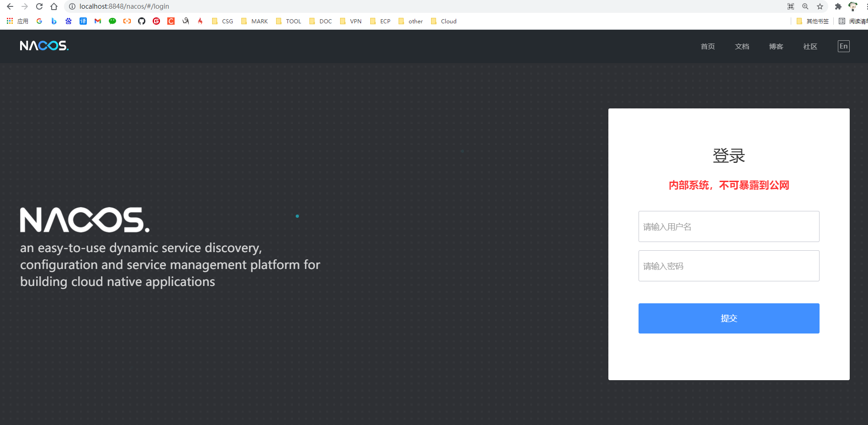
Task: Expand the TOOL bookmark folder
Action: pyautogui.click(x=288, y=21)
